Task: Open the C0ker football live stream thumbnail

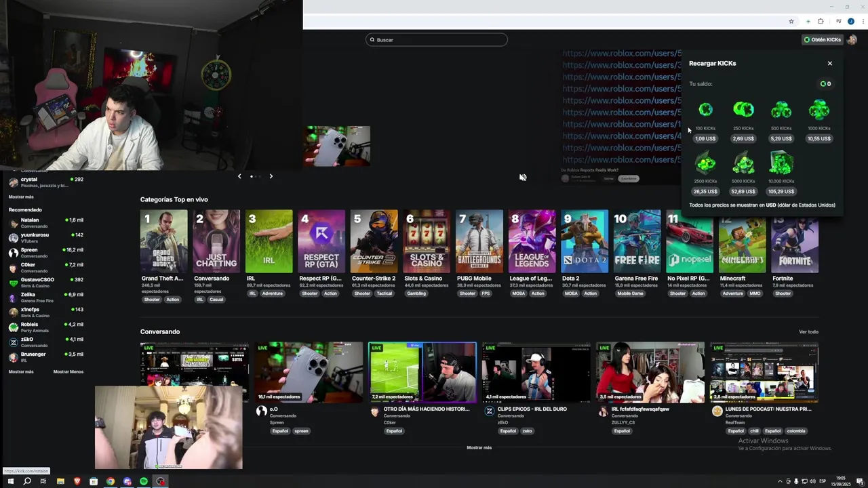Action: 422,372
